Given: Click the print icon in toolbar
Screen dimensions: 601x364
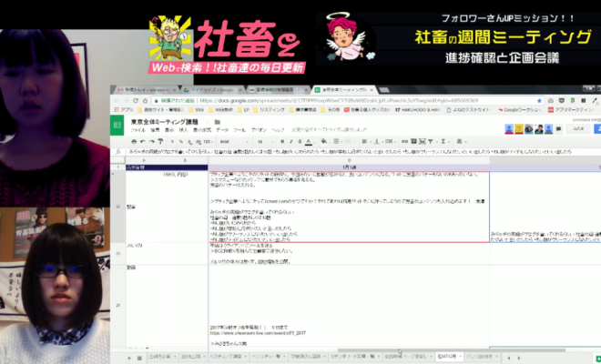Looking at the screenshot, I should tap(133, 141).
